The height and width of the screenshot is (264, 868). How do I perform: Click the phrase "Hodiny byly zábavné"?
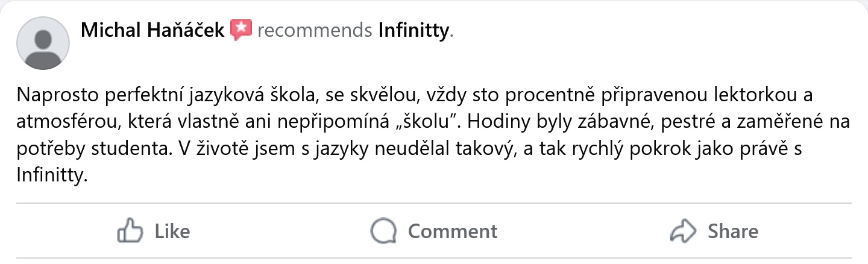tap(548, 122)
